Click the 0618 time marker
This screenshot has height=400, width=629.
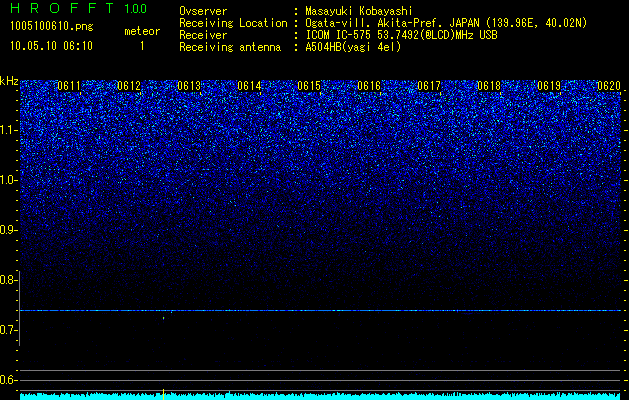[x=489, y=86]
